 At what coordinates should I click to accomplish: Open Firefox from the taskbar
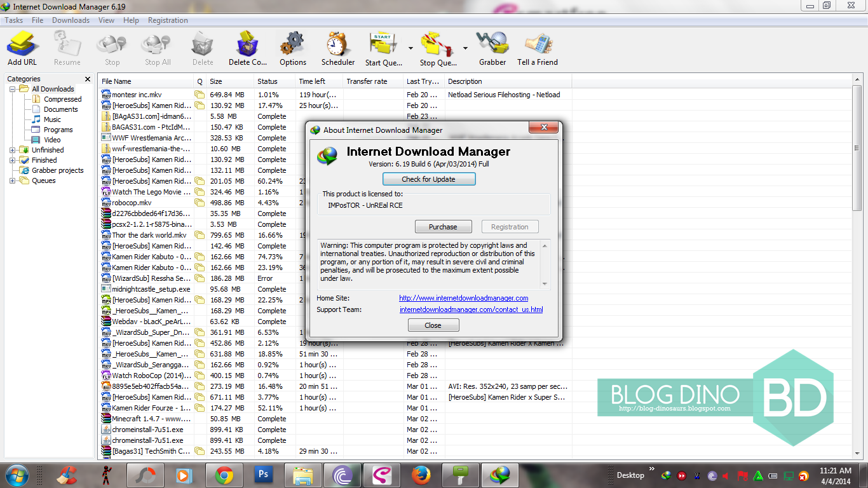(x=421, y=475)
